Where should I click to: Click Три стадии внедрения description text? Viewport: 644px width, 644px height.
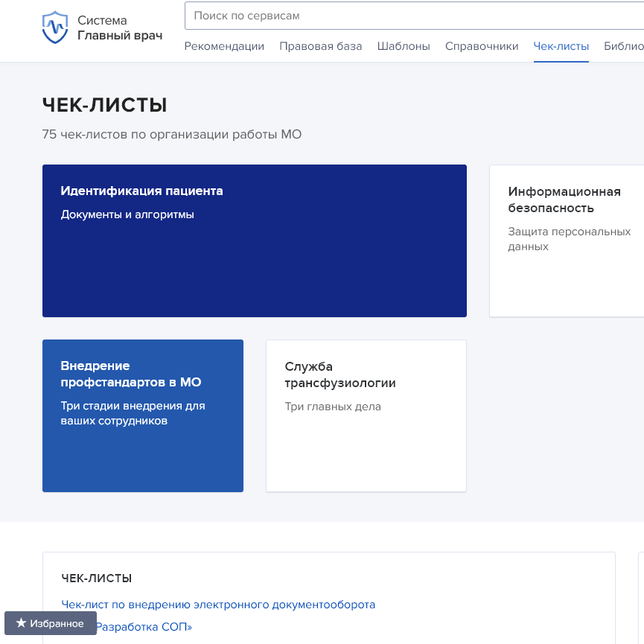(133, 413)
